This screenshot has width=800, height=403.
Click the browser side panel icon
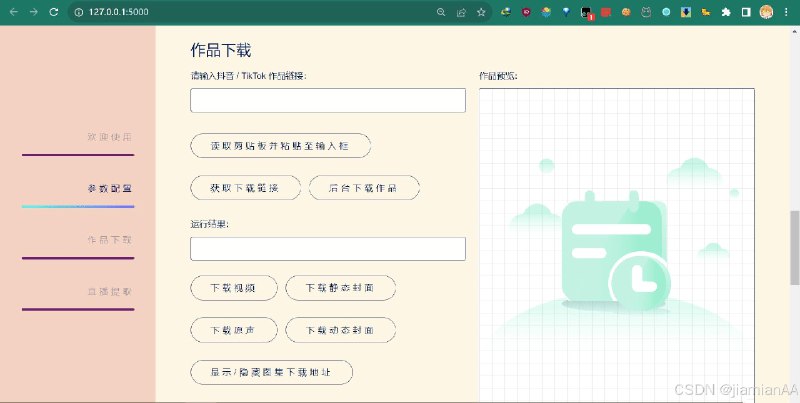(x=746, y=12)
